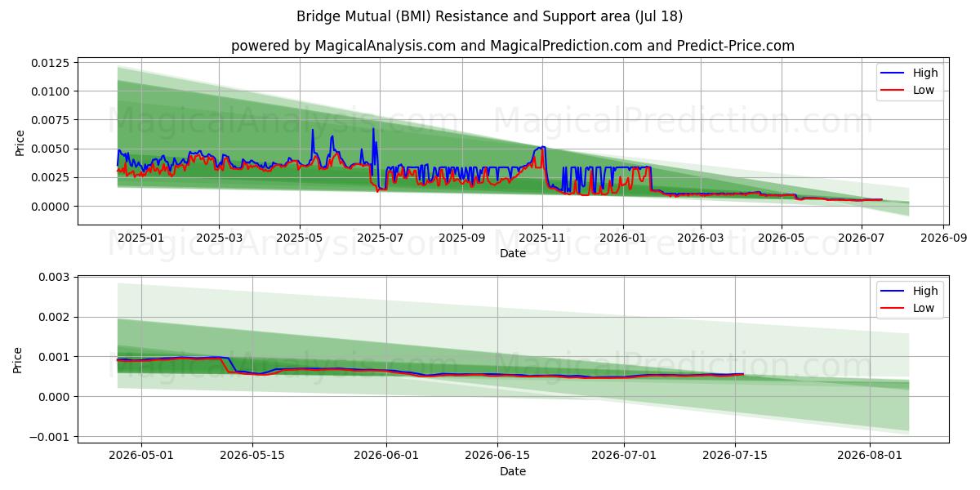This screenshot has height=490, width=980.
Task: Click the '2025-01' tick label on the top chart
Action: [141, 238]
